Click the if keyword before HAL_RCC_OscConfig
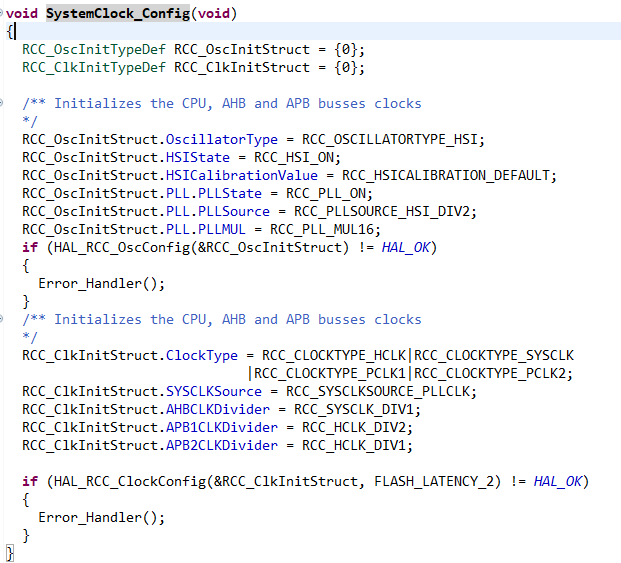The height and width of the screenshot is (563, 621). [x=30, y=247]
